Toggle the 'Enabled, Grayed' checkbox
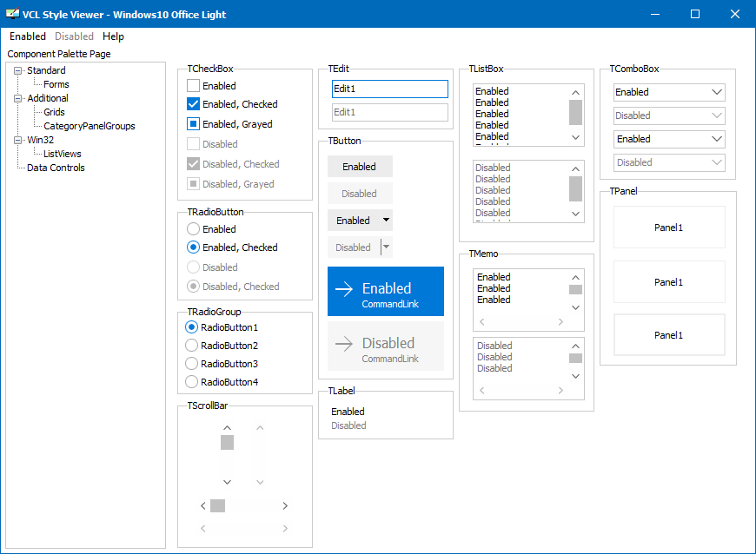 pos(193,124)
